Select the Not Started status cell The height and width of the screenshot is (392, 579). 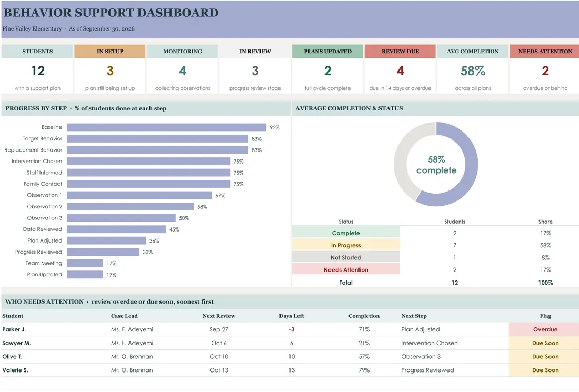click(346, 257)
